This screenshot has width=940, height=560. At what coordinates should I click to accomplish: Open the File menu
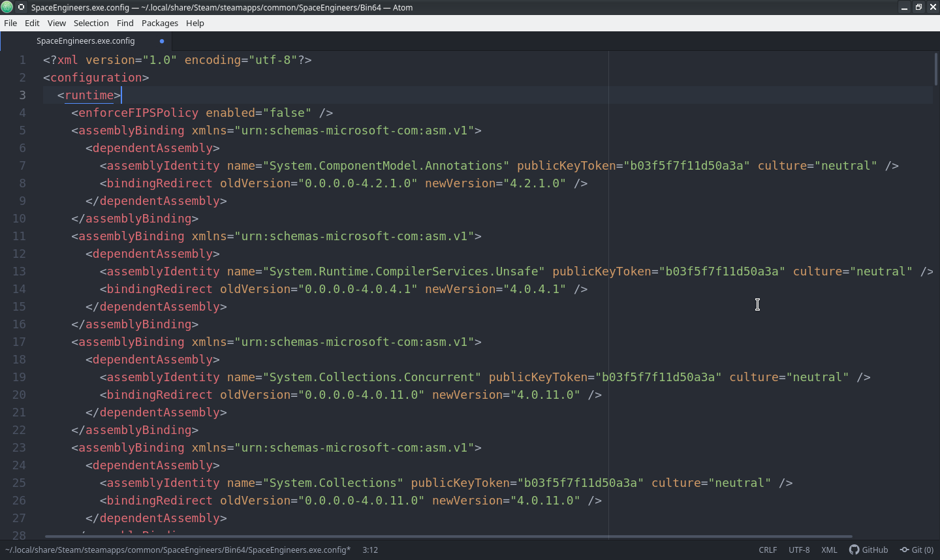point(10,23)
